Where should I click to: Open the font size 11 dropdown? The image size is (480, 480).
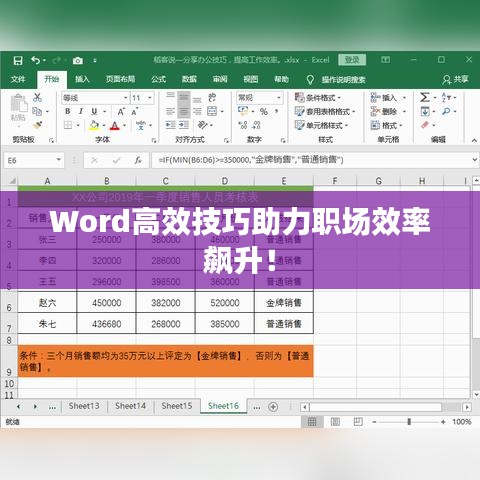point(150,98)
